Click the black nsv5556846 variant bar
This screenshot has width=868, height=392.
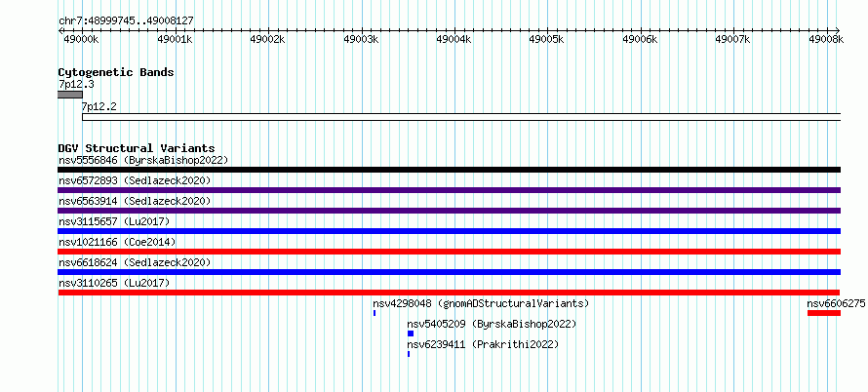449,170
